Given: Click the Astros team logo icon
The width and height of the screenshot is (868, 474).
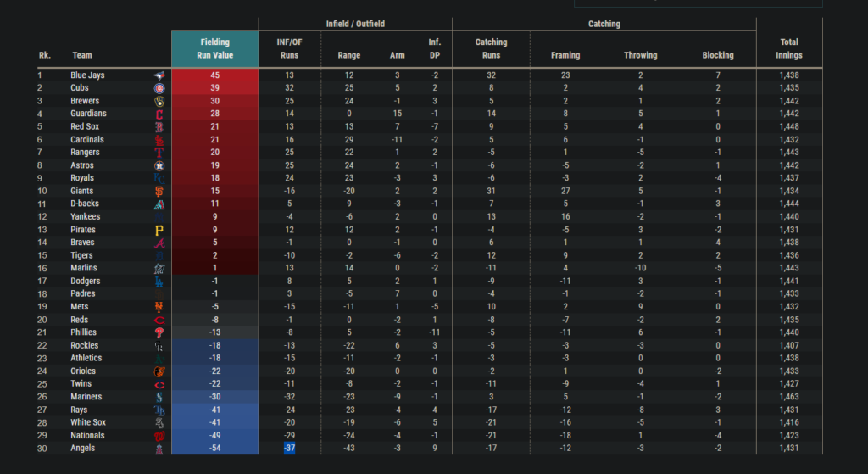Looking at the screenshot, I should [x=159, y=165].
